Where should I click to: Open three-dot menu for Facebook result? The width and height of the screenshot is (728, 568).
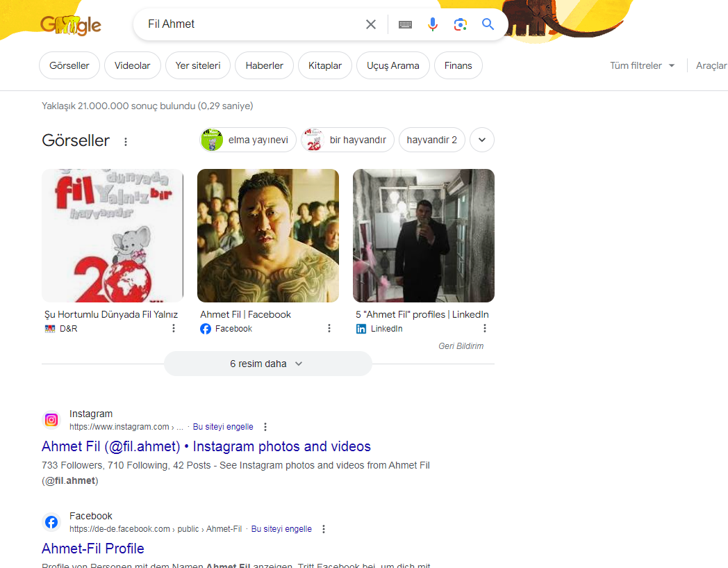click(x=324, y=529)
